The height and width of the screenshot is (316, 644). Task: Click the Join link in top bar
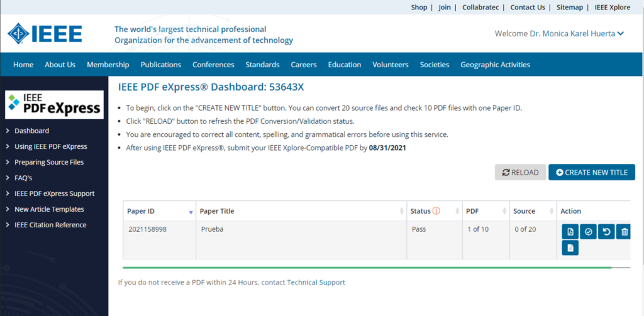445,8
